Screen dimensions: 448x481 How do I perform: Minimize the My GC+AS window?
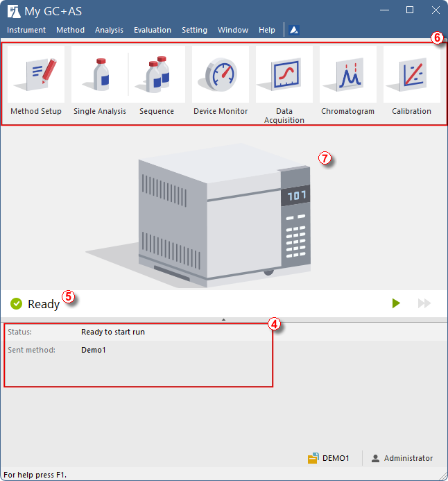384,10
